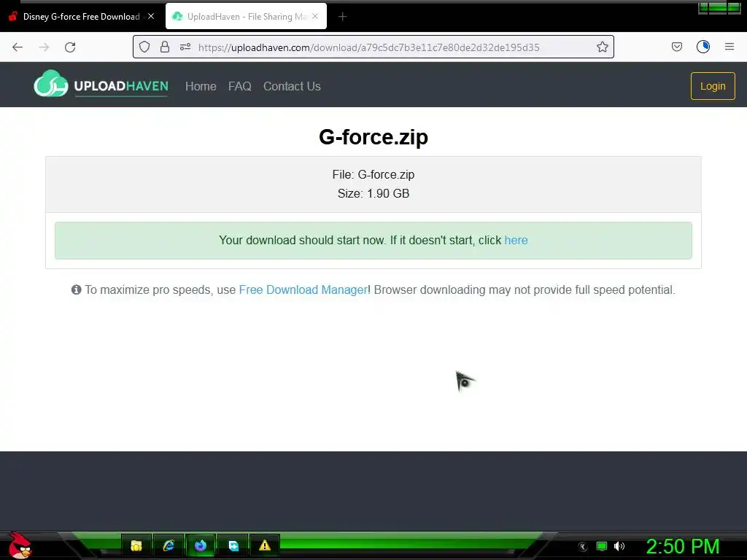Switch to the Disney G-force Free Download tab

coord(81,17)
